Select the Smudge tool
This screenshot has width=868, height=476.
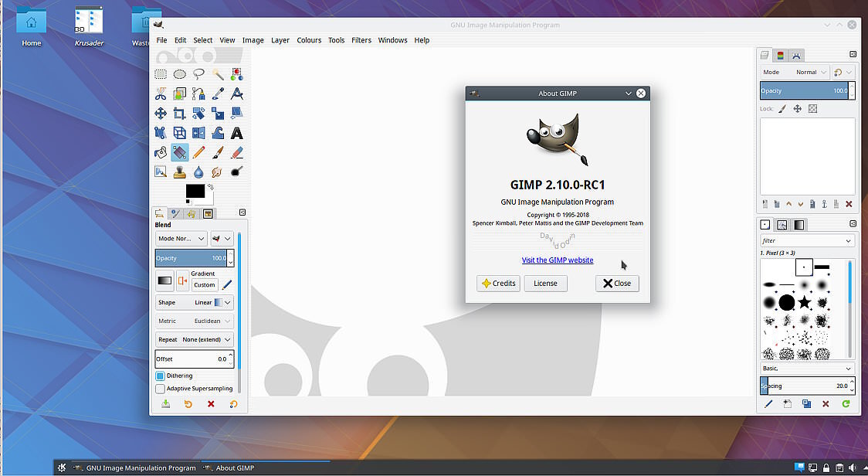[x=218, y=172]
